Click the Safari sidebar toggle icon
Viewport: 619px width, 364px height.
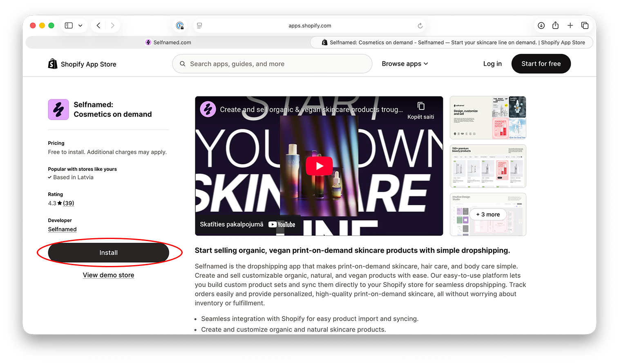click(69, 25)
